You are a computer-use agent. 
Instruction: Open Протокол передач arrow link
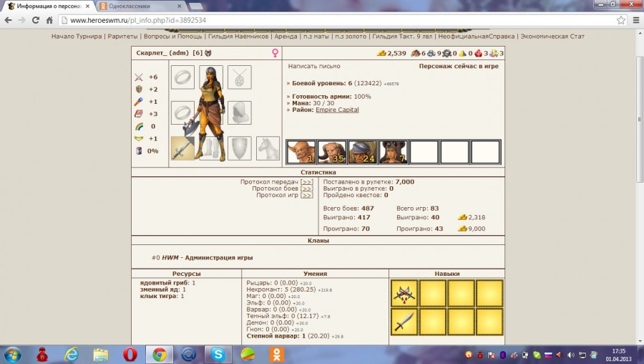coord(307,182)
